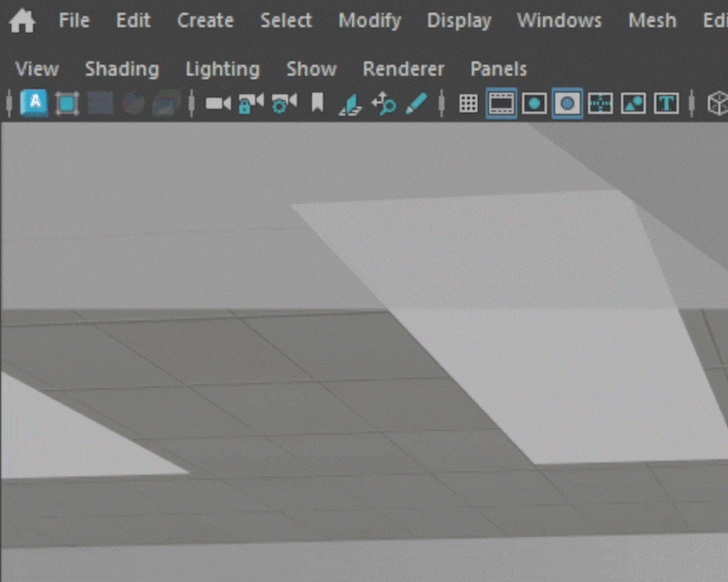Viewport: 728px width, 582px height.
Task: Click the Bookmarks icon in the panel toolbar
Action: 317,102
